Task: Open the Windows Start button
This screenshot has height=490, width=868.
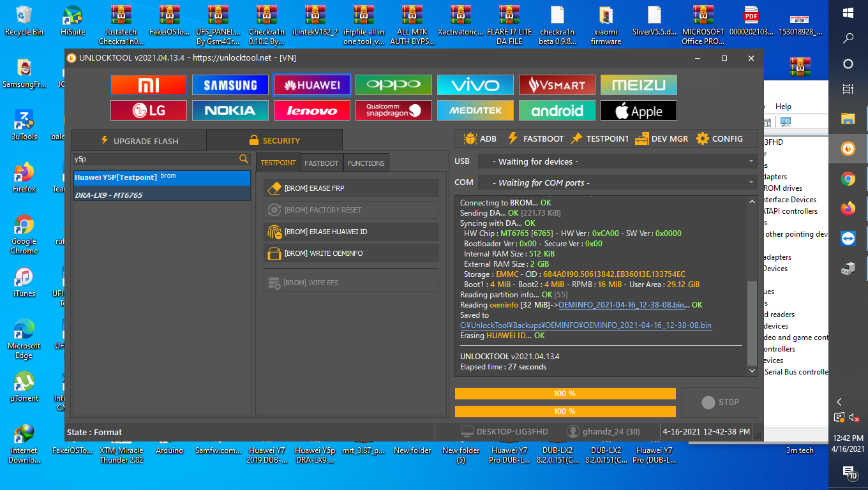Action: 848,13
